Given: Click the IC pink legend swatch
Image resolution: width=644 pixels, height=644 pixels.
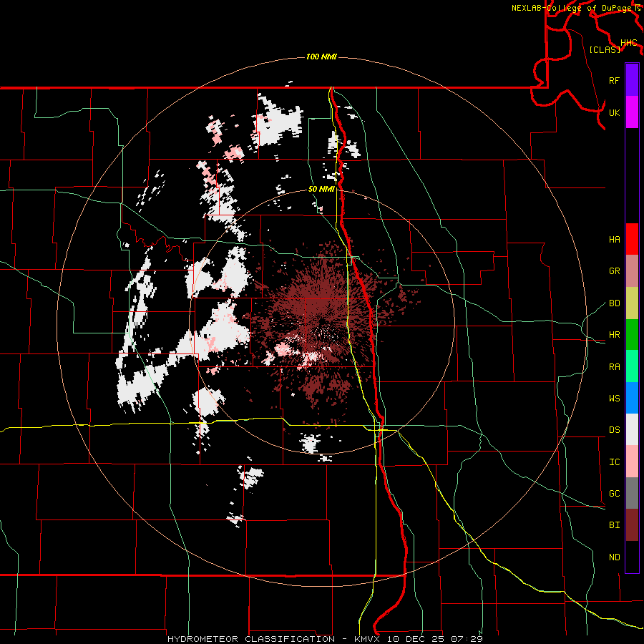Looking at the screenshot, I should tap(632, 462).
